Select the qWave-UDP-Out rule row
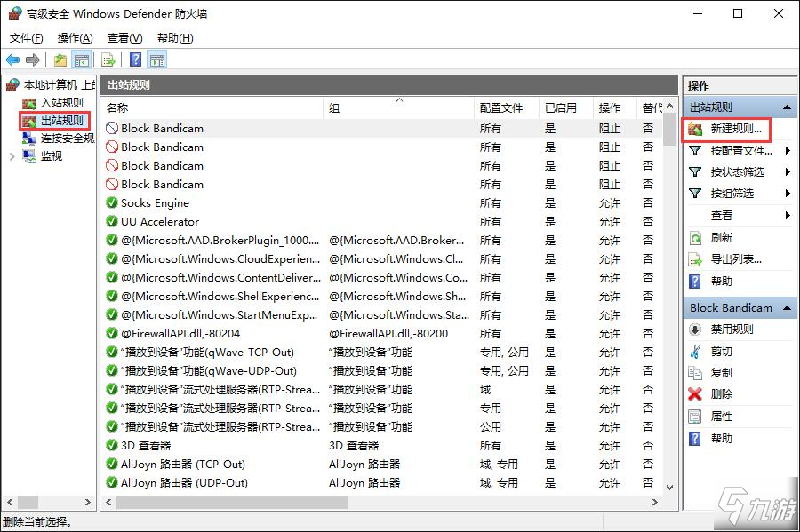Screen dimensions: 800x532 point(381,371)
